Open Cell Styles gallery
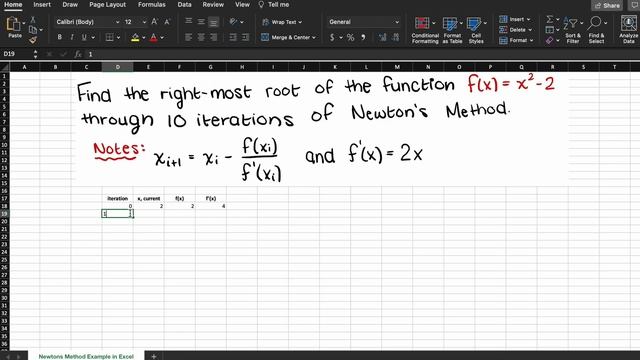 click(x=476, y=30)
